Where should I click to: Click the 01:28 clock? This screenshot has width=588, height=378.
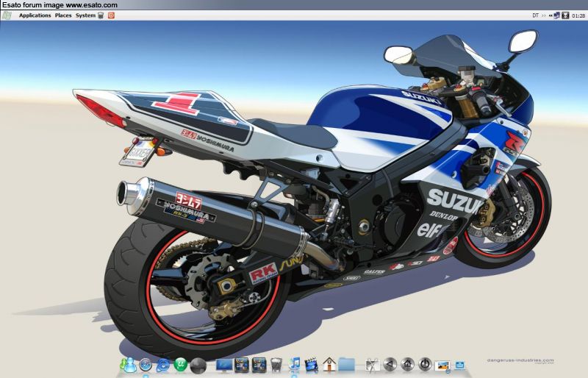(578, 15)
